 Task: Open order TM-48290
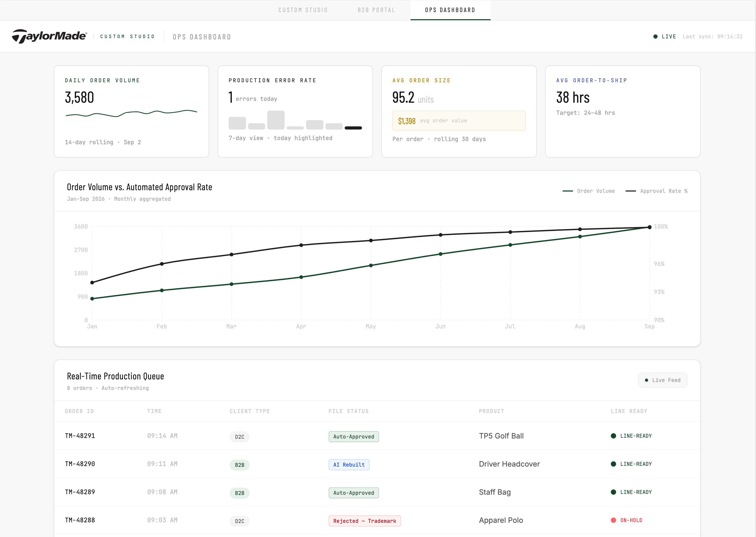coord(80,464)
